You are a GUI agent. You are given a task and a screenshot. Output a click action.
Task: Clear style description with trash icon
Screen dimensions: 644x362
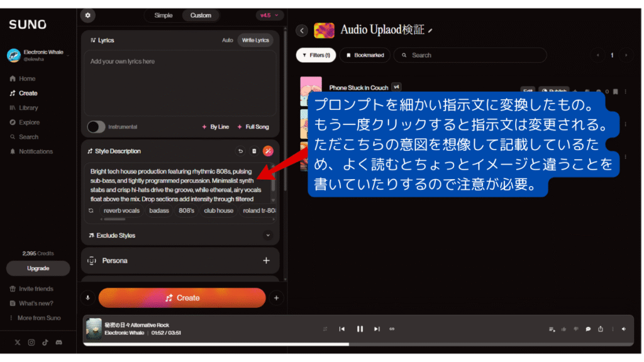254,151
